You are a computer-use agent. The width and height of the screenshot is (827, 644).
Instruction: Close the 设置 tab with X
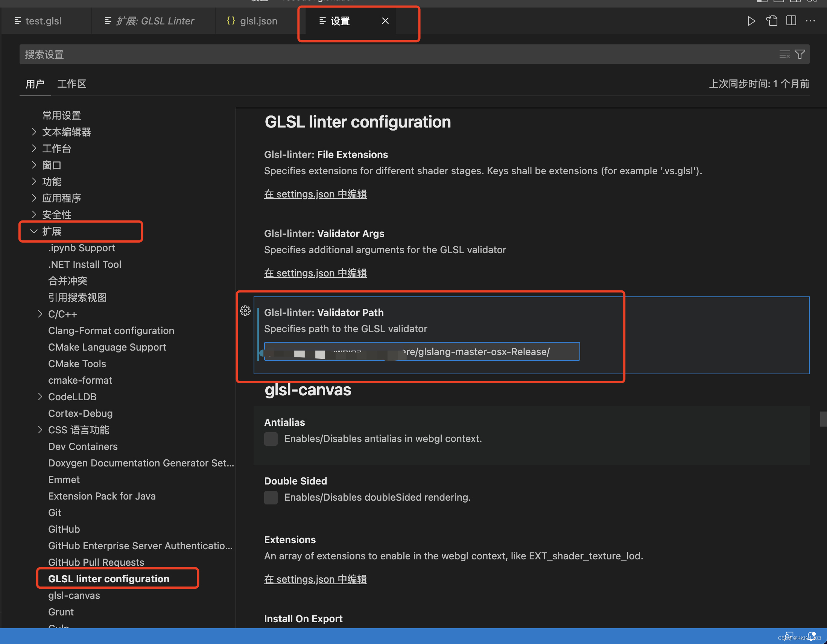[385, 21]
